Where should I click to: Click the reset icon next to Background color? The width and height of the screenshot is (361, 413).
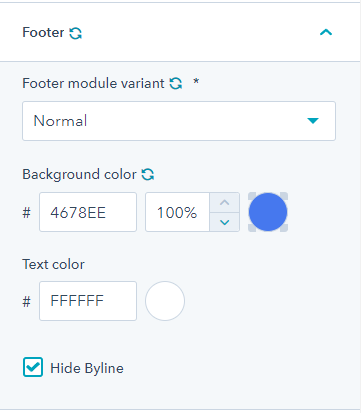148,174
